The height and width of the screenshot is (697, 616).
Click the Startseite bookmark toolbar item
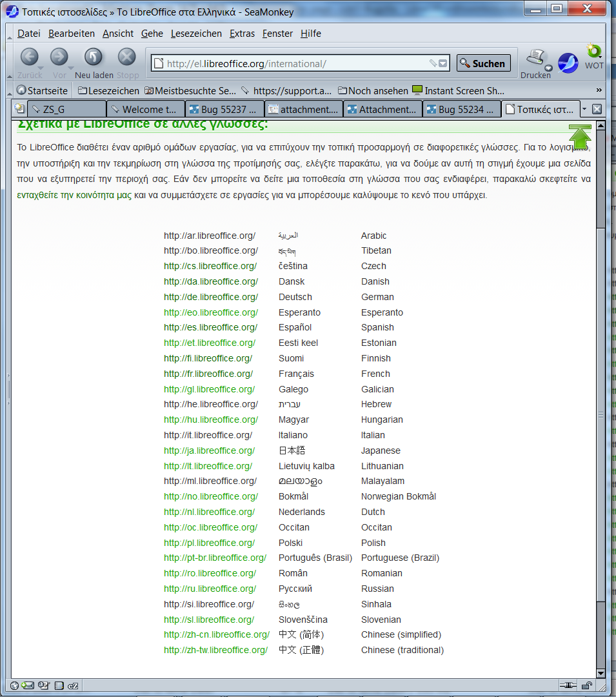pyautogui.click(x=43, y=90)
